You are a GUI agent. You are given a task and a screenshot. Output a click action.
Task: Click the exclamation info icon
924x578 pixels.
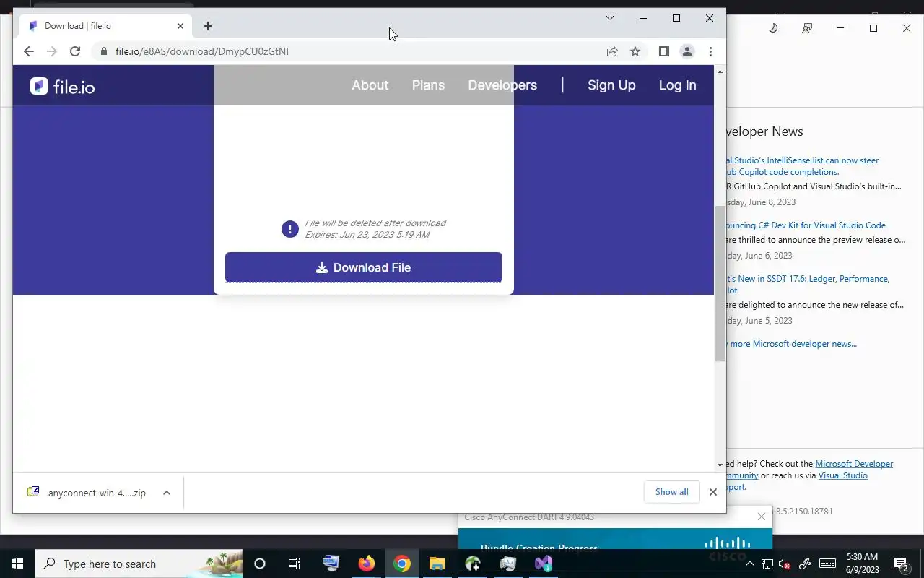290,229
